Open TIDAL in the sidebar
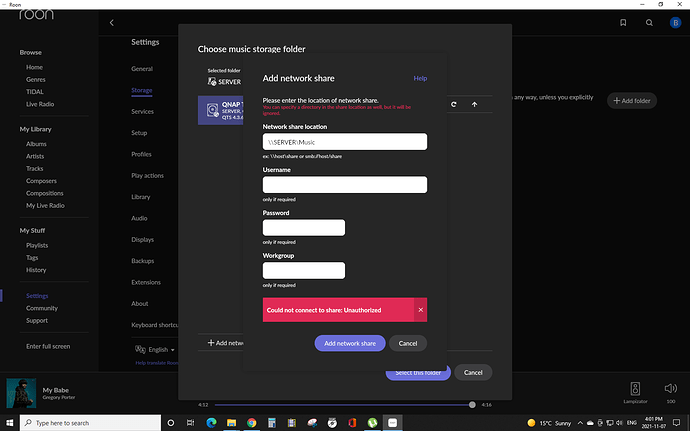This screenshot has width=690, height=431. (x=35, y=92)
